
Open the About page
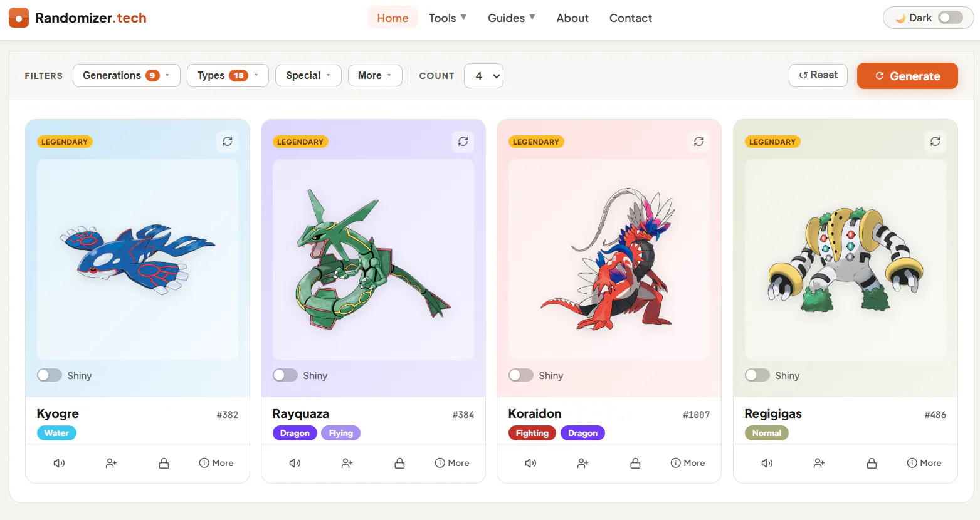[572, 18]
